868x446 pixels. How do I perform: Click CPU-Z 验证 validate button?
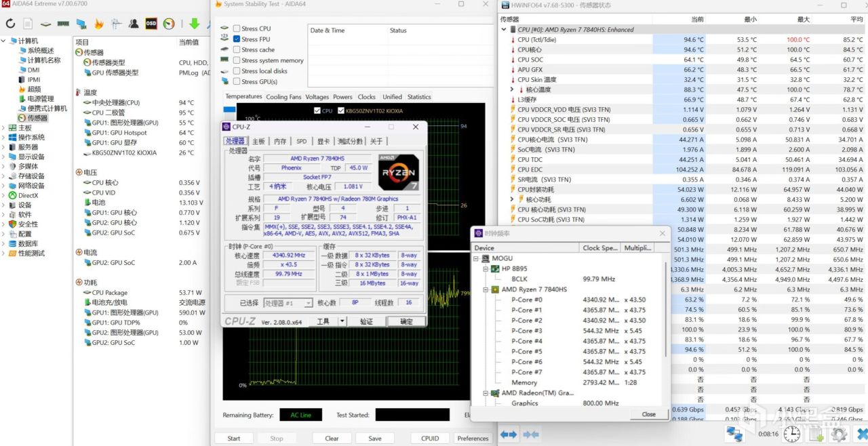[x=366, y=321]
